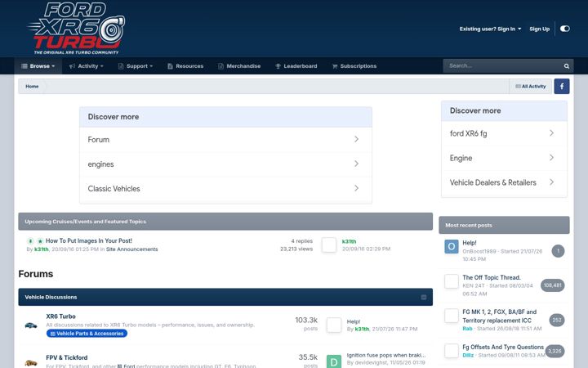Open the Browse menu
This screenshot has width=588, height=368.
38,66
